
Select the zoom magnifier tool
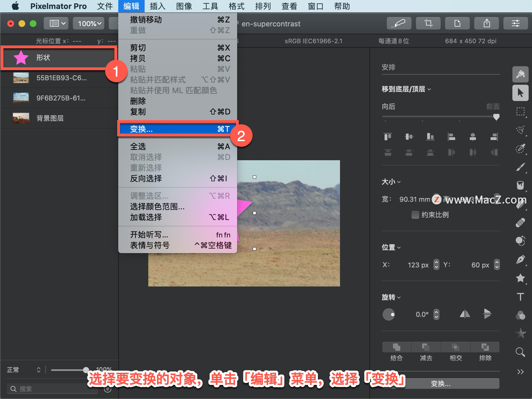(x=521, y=352)
